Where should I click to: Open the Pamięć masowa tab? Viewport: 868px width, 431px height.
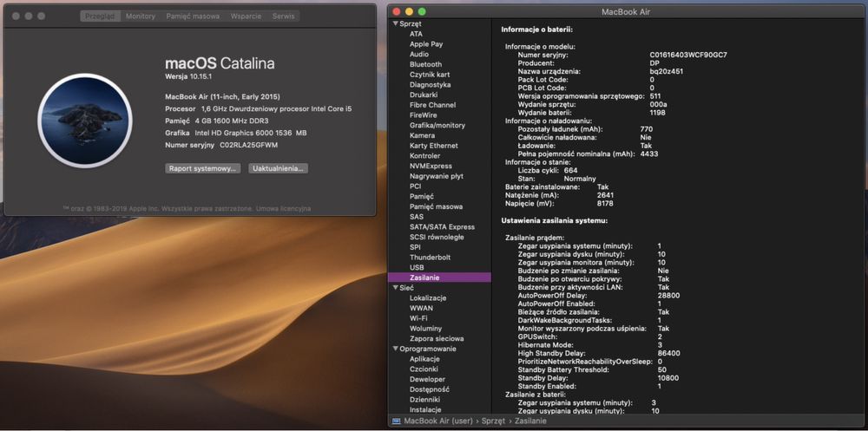(193, 16)
